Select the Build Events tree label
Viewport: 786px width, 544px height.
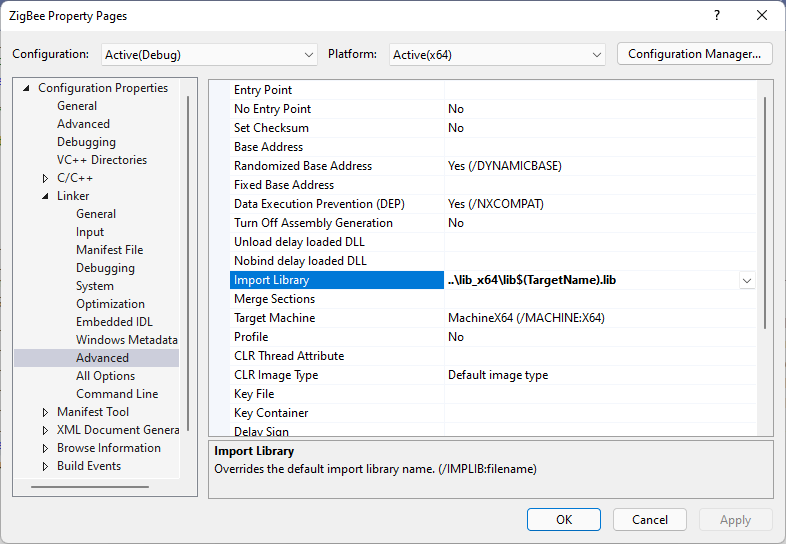pyautogui.click(x=89, y=466)
